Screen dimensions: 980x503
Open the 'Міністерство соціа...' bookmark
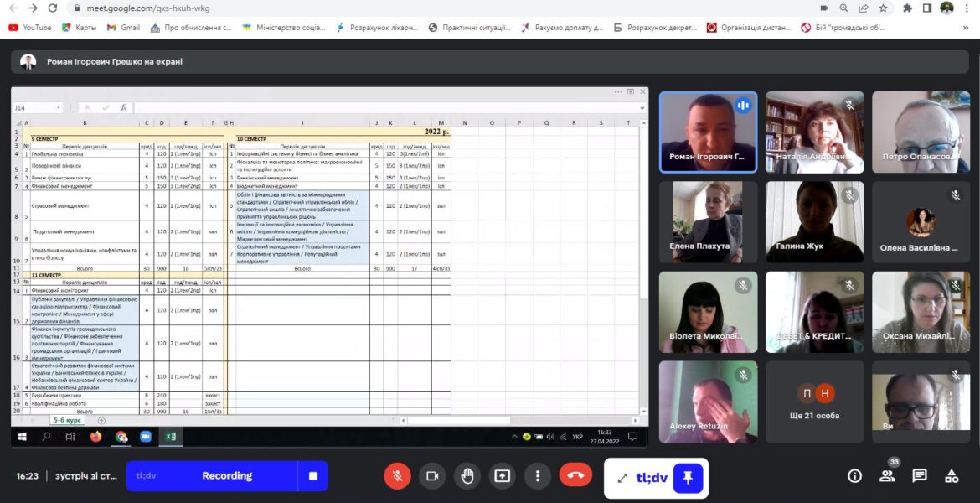[284, 28]
